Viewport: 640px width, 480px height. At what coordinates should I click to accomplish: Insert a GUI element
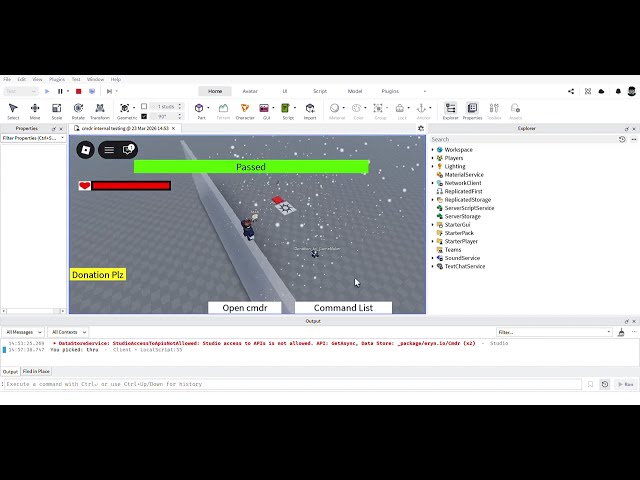click(x=264, y=111)
